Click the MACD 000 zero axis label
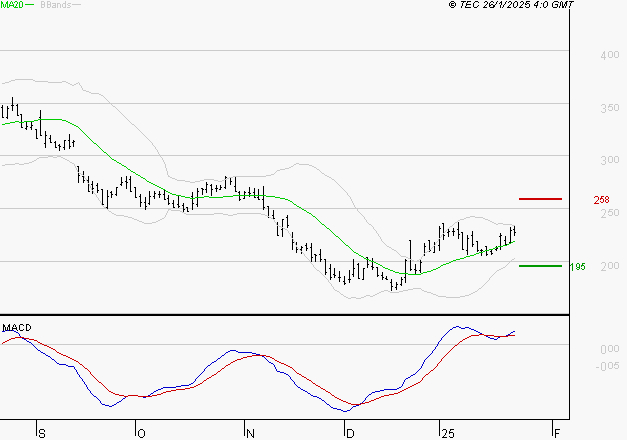Screen dimensions: 627x440 [610, 349]
